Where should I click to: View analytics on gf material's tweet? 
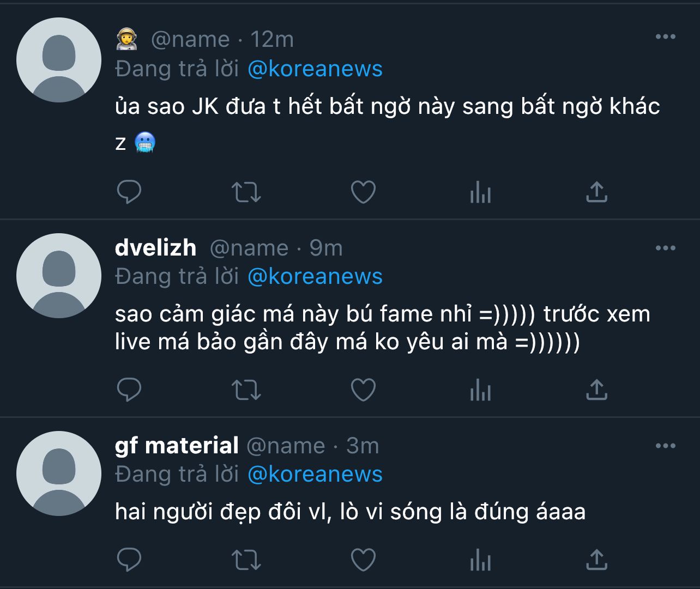point(480,560)
